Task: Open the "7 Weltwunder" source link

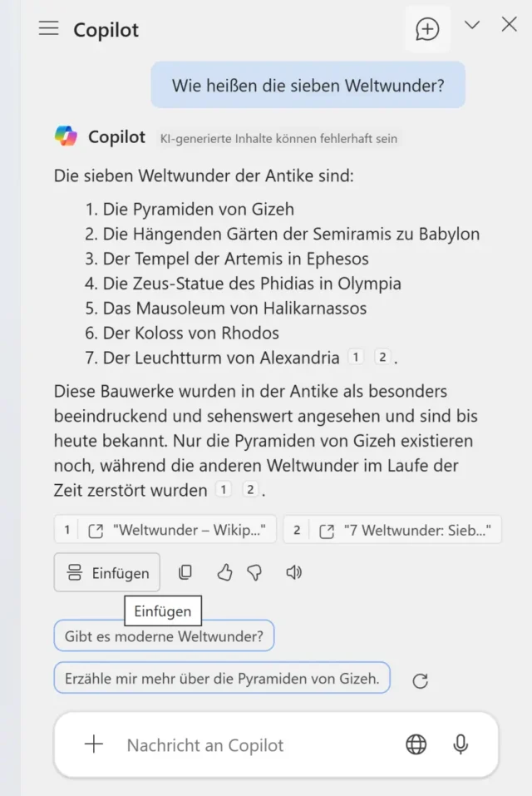Action: 392,530
